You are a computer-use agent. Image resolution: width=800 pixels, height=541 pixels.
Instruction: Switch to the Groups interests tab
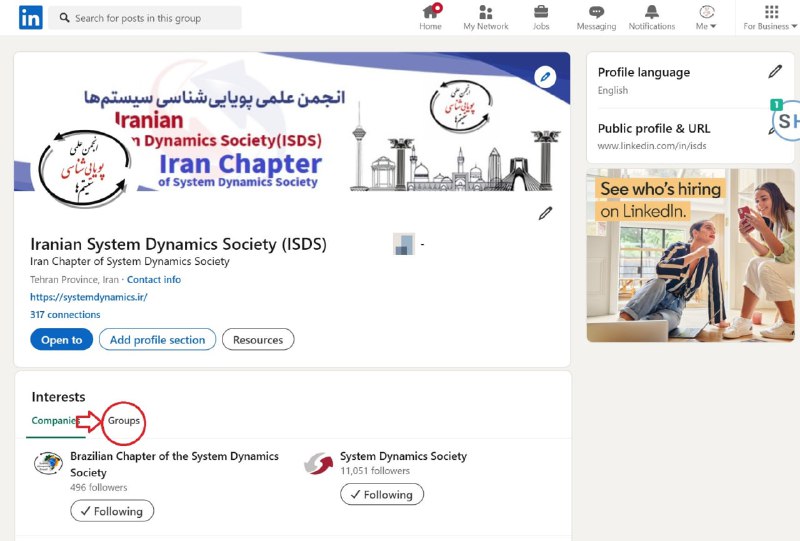coord(124,421)
